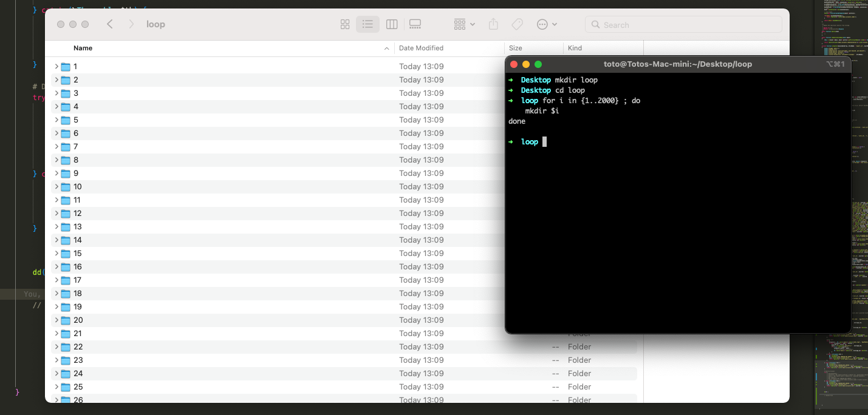Select folder 7 in the list
This screenshot has height=415, width=868.
point(76,147)
